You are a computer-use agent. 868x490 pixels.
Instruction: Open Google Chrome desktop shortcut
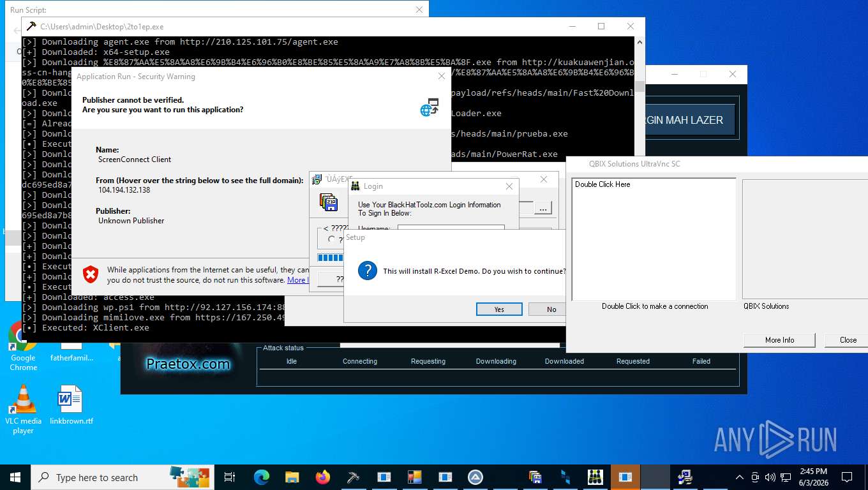pyautogui.click(x=23, y=346)
